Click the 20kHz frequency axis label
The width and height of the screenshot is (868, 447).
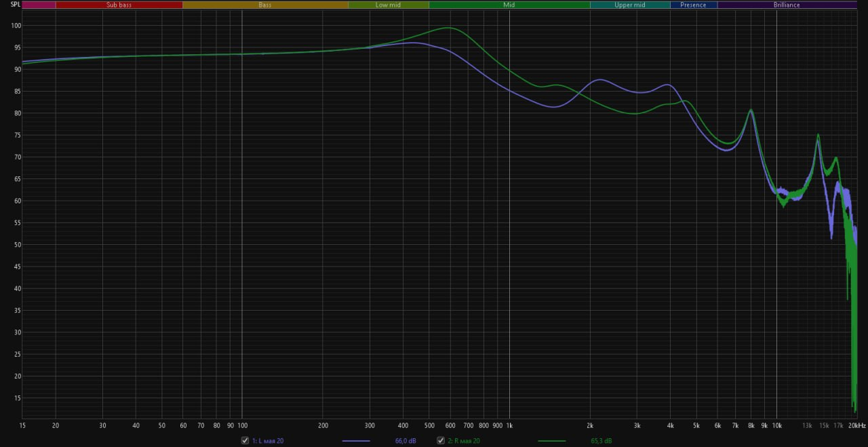click(x=857, y=426)
